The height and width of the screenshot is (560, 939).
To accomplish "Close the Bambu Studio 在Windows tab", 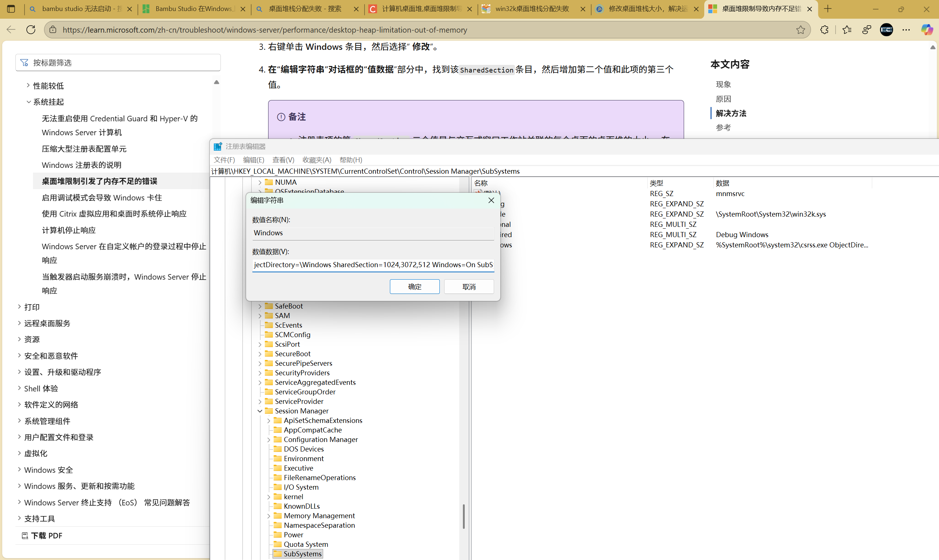I will click(243, 9).
